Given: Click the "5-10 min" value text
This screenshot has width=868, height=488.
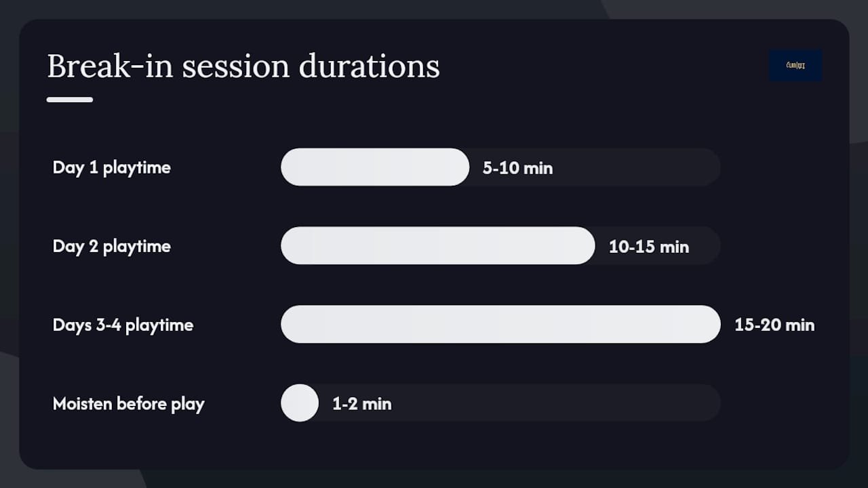Looking at the screenshot, I should [518, 168].
